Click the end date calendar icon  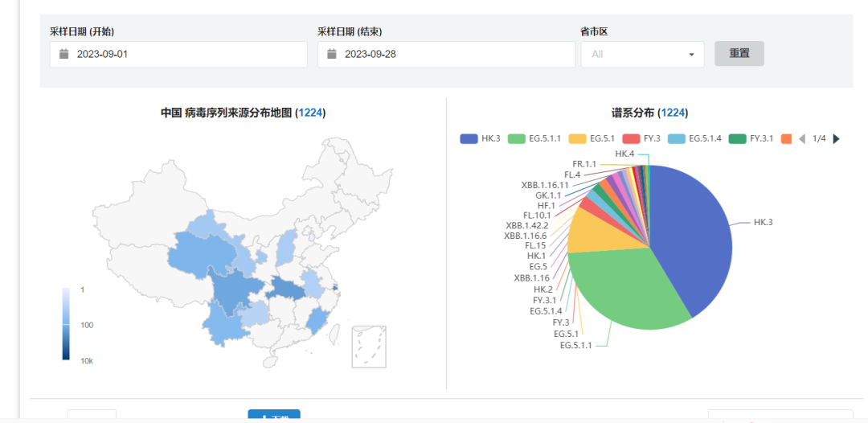332,54
